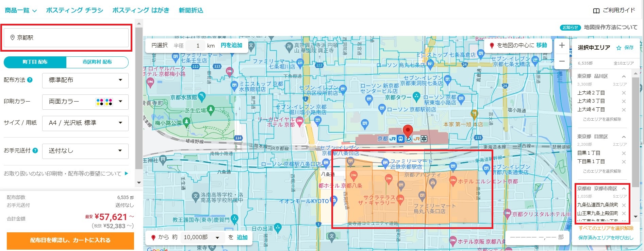Click the help icon next to 配布方法
This screenshot has height=251, width=644.
30,80
